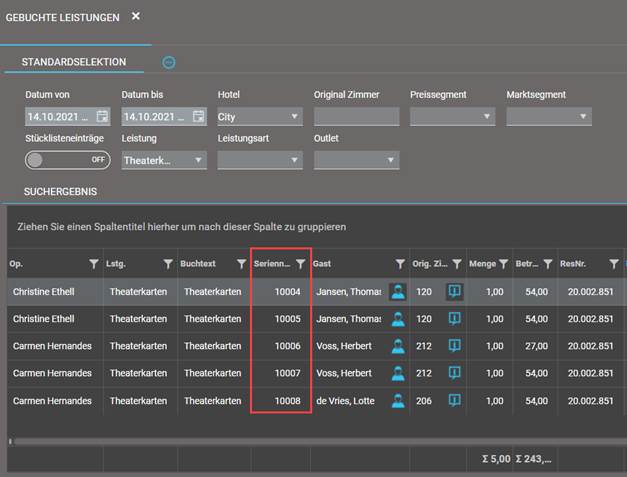Image resolution: width=627 pixels, height=477 pixels.
Task: Click the horizontal scrollbar below the table
Action: click(x=300, y=440)
